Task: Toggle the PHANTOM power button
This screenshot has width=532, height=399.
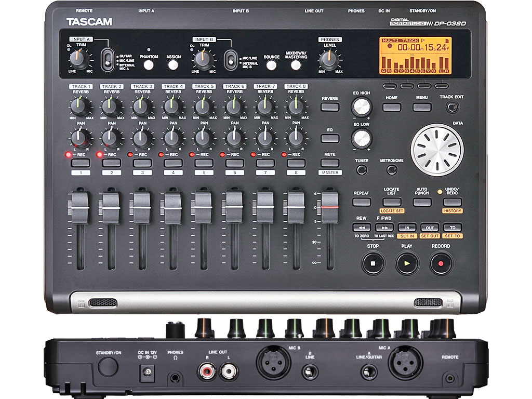Action: coord(149,65)
